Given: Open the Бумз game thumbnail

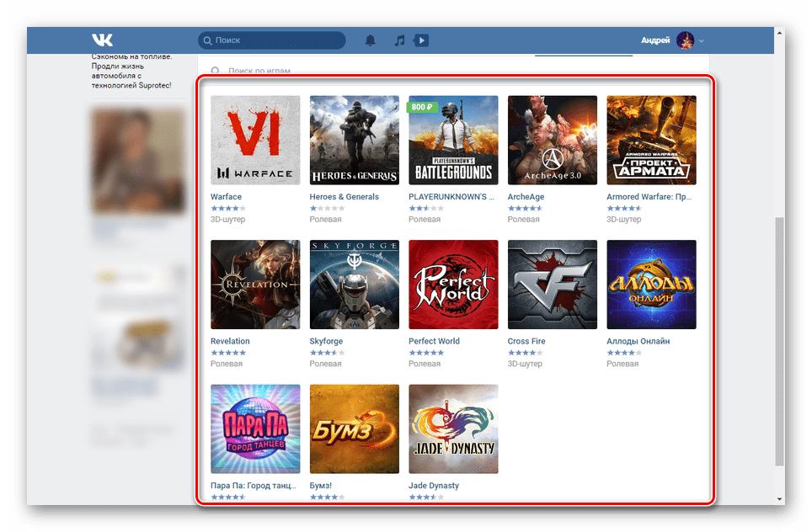Looking at the screenshot, I should pyautogui.click(x=355, y=428).
